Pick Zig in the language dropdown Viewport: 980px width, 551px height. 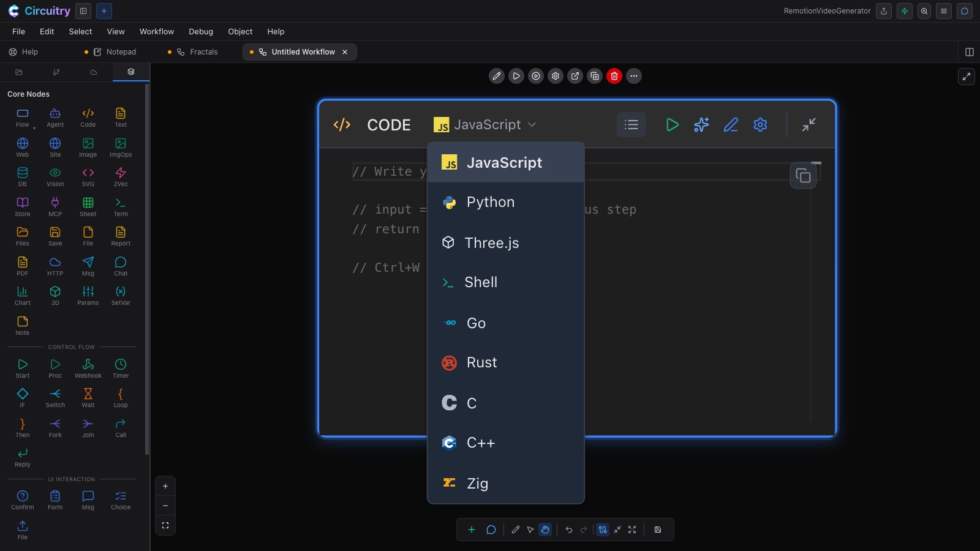506,483
